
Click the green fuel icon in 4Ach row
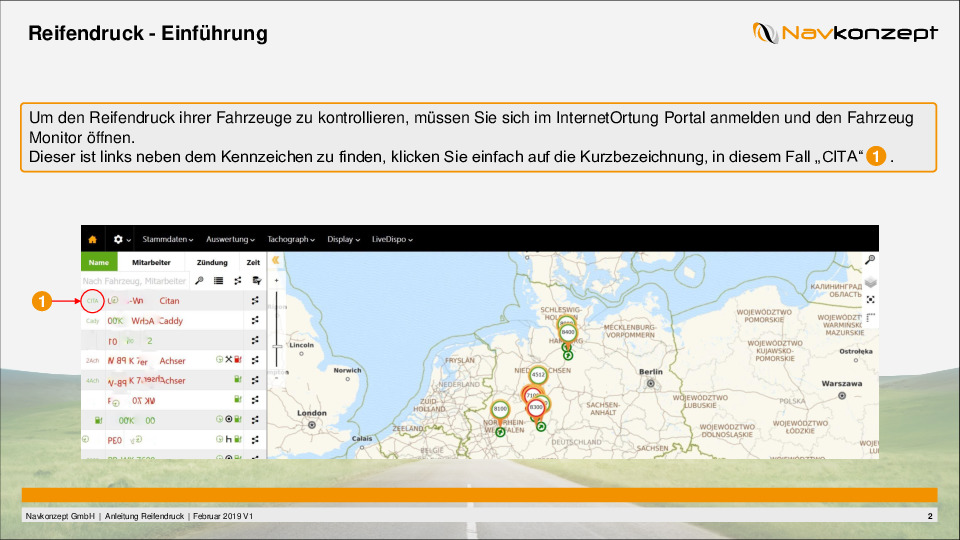coord(238,380)
